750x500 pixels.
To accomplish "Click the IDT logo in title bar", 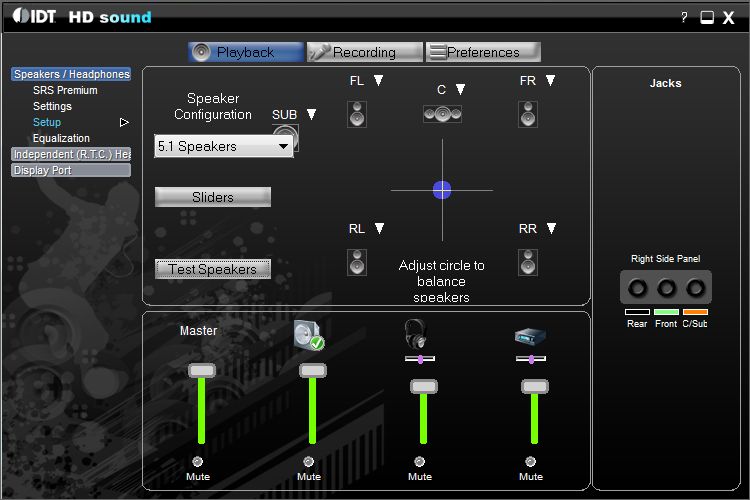I will [x=34, y=16].
